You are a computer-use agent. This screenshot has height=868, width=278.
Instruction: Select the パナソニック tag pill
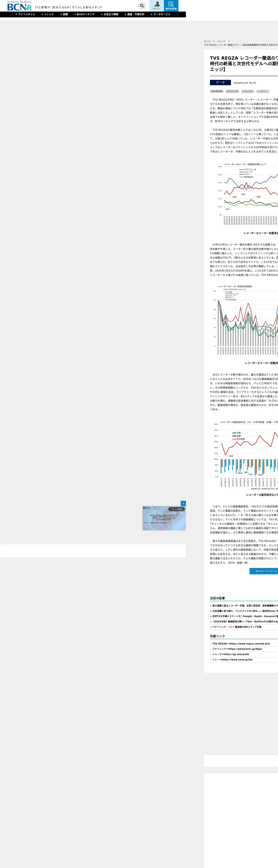point(232,91)
